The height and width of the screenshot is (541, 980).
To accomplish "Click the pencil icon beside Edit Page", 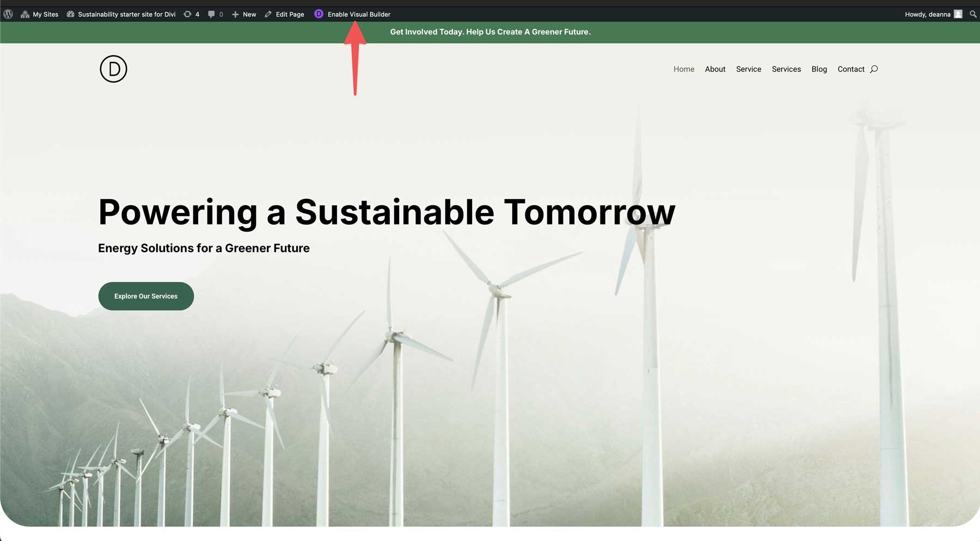I will point(267,14).
